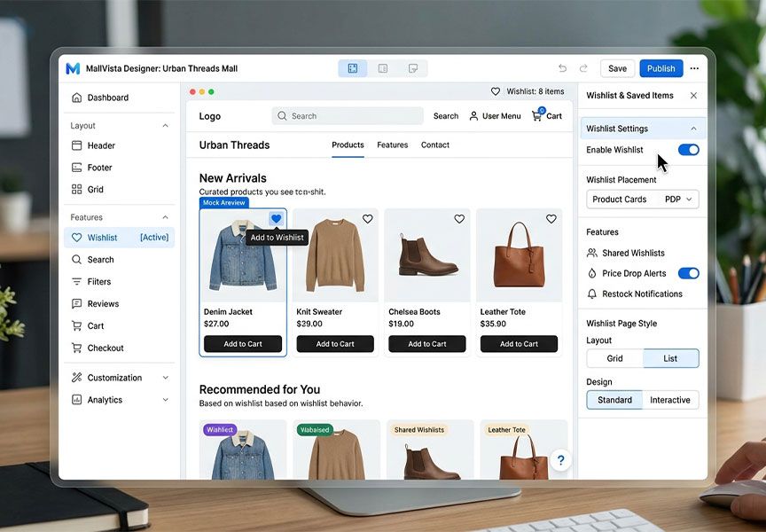
Task: Click into the preview Search field
Action: pos(348,116)
